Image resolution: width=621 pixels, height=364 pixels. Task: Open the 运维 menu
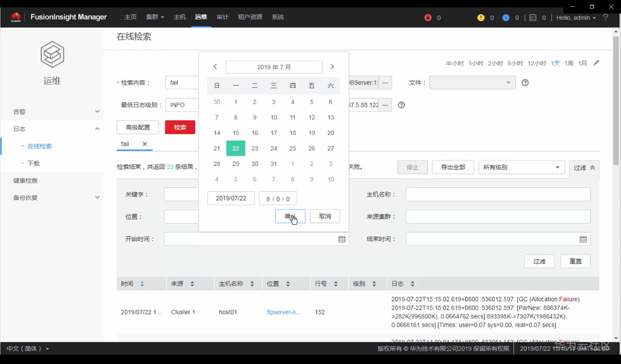click(201, 17)
